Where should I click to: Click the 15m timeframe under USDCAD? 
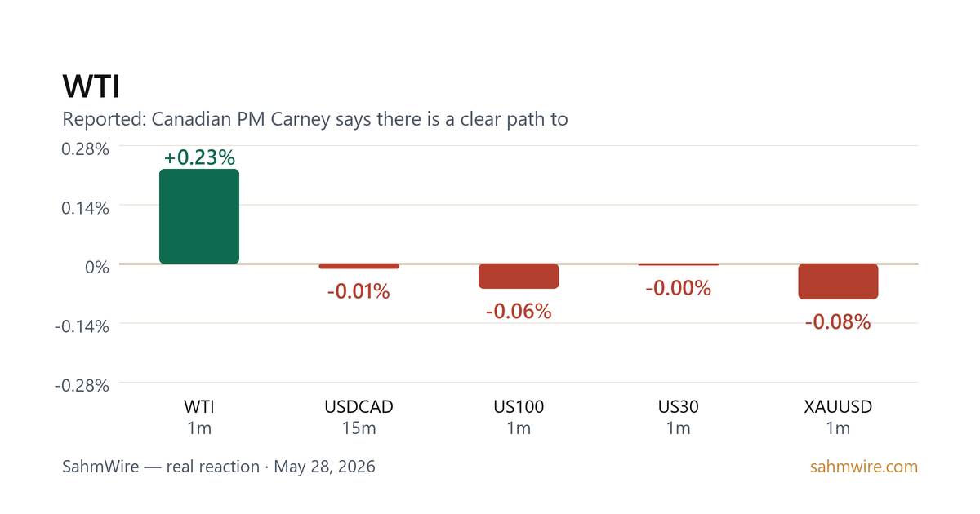(x=359, y=428)
